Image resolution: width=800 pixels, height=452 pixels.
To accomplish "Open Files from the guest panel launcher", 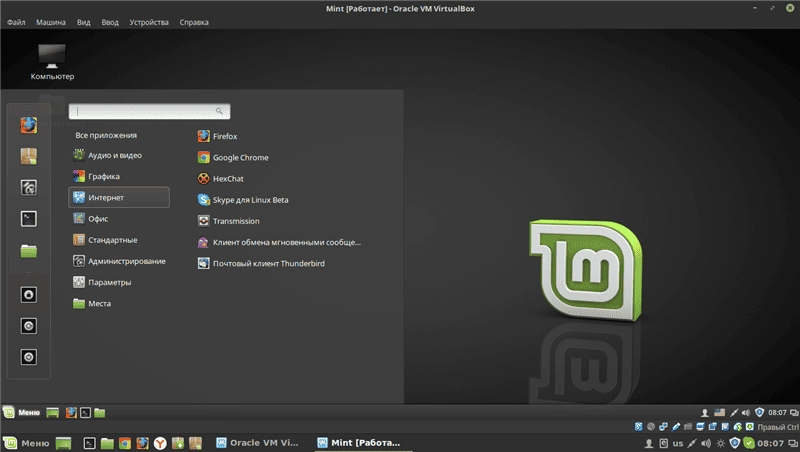I will (100, 413).
